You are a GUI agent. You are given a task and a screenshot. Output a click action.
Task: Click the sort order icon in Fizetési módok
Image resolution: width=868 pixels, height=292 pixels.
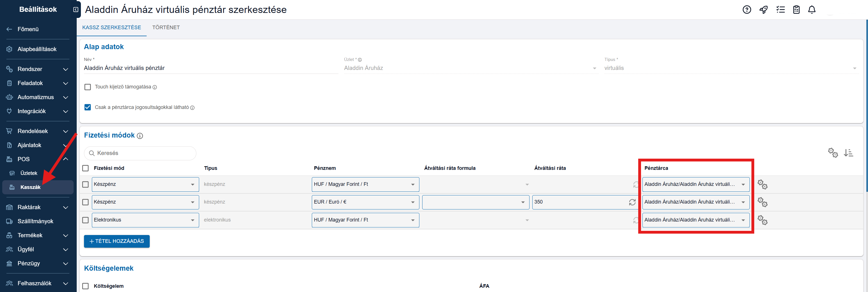coord(848,153)
